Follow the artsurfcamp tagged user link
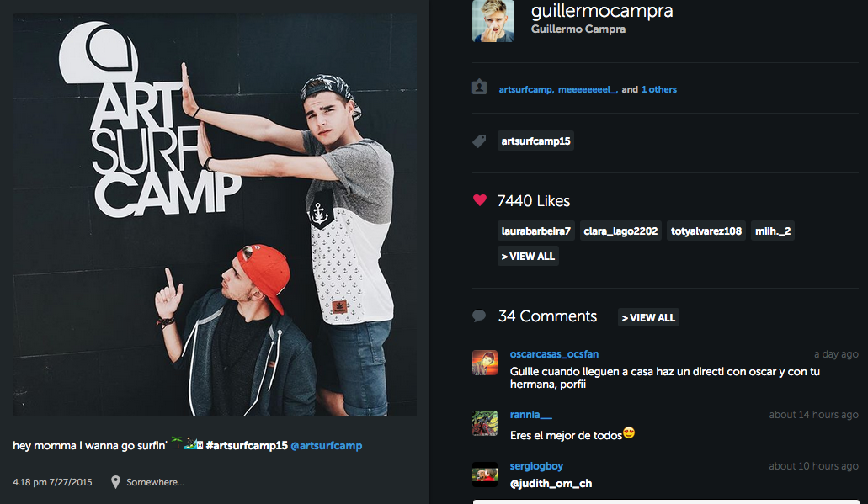 click(x=526, y=89)
